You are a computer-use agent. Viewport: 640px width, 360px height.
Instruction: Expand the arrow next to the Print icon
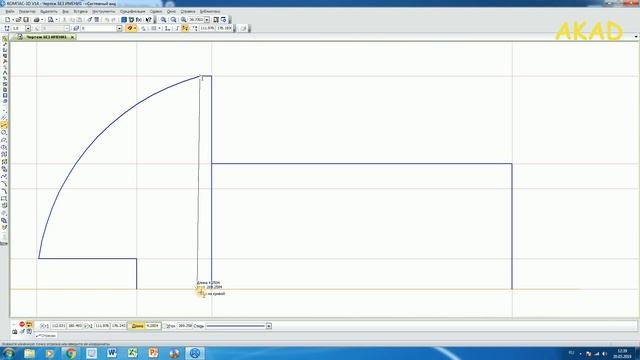(x=42, y=20)
